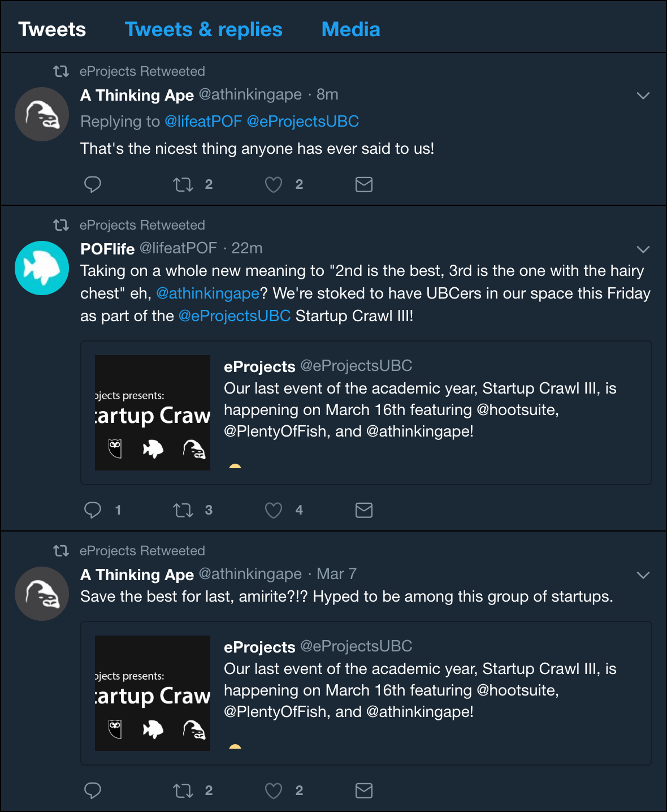This screenshot has width=667, height=812.
Task: Open reply on the POFlife tweet
Action: (93, 510)
